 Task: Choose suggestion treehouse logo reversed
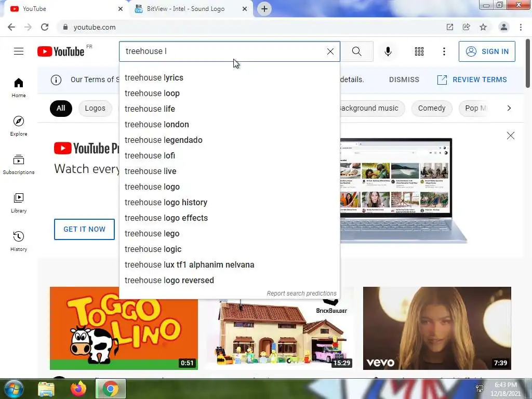pos(229,281)
